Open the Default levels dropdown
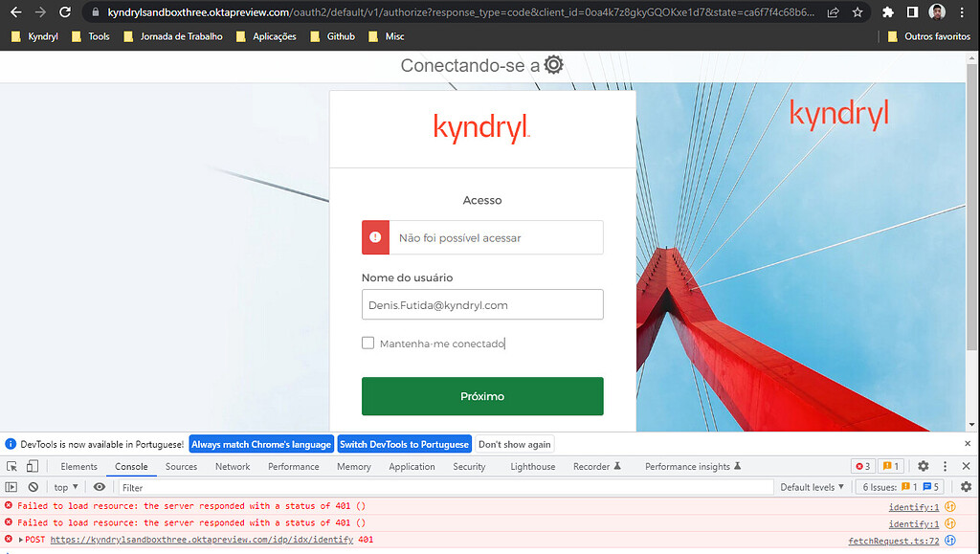Viewport: 980px width, 554px height. point(812,486)
